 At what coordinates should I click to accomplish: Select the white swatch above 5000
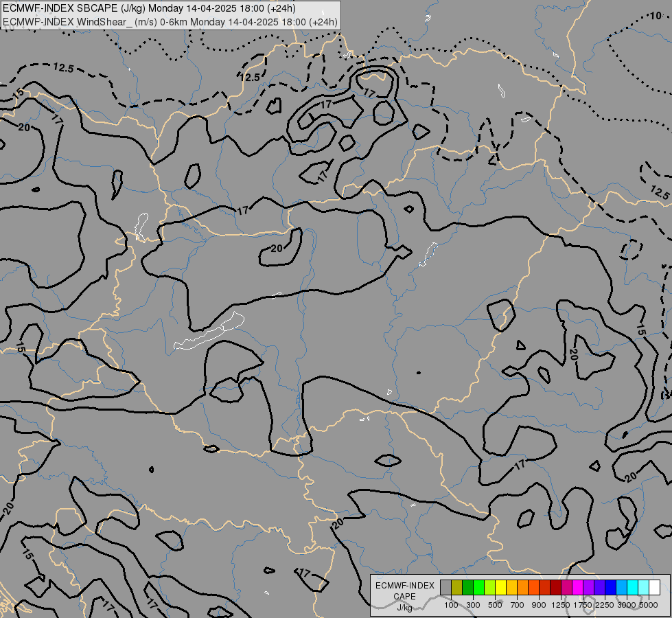pos(654,588)
